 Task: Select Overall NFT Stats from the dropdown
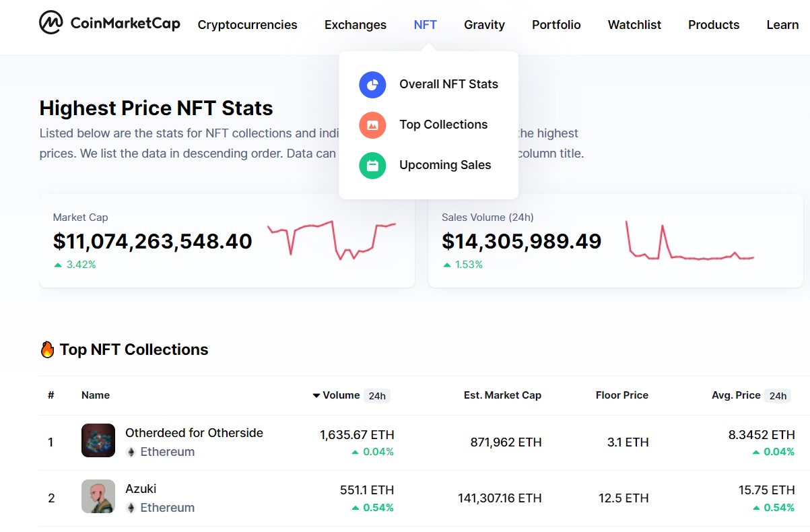pos(448,84)
